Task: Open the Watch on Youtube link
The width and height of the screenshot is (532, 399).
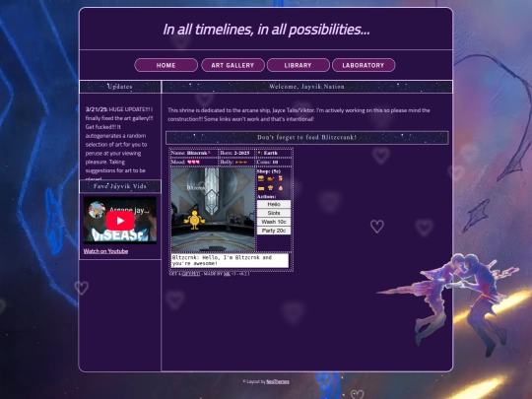Action: (x=105, y=251)
